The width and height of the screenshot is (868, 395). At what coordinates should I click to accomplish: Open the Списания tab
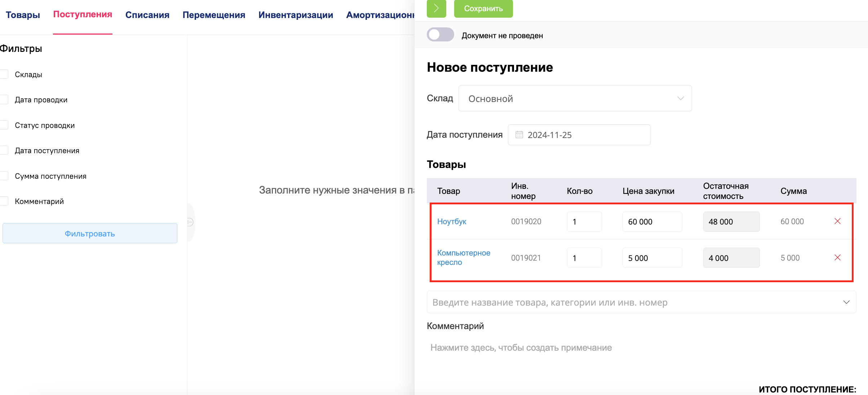(147, 15)
